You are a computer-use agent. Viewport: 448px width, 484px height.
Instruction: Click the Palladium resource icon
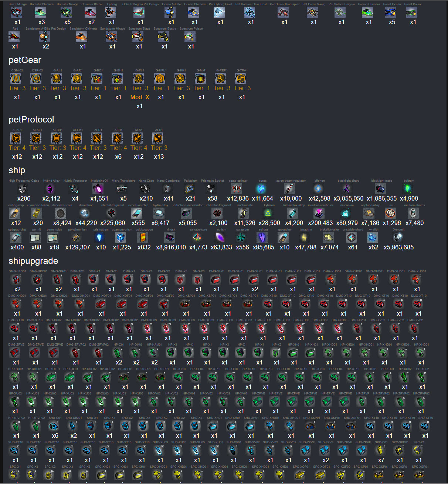189,189
